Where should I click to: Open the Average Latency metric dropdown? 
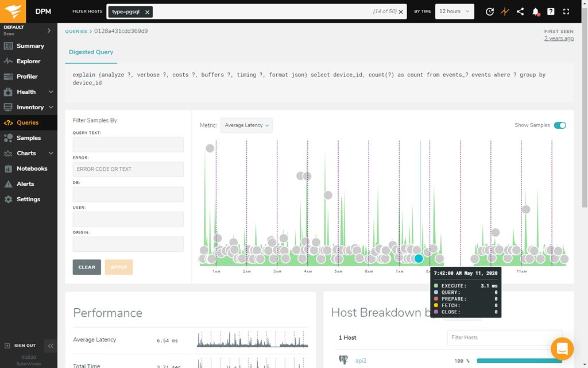tap(246, 125)
